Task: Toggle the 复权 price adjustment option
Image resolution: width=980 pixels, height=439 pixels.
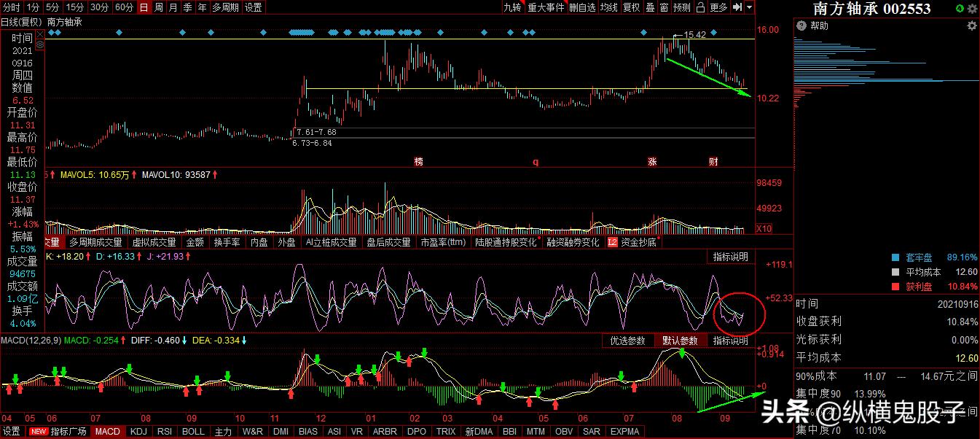Action: pyautogui.click(x=631, y=7)
